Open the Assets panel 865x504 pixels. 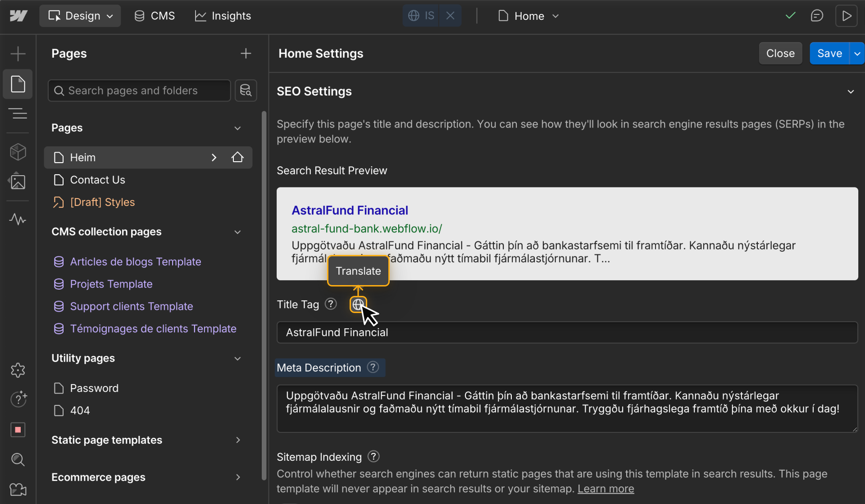18,182
